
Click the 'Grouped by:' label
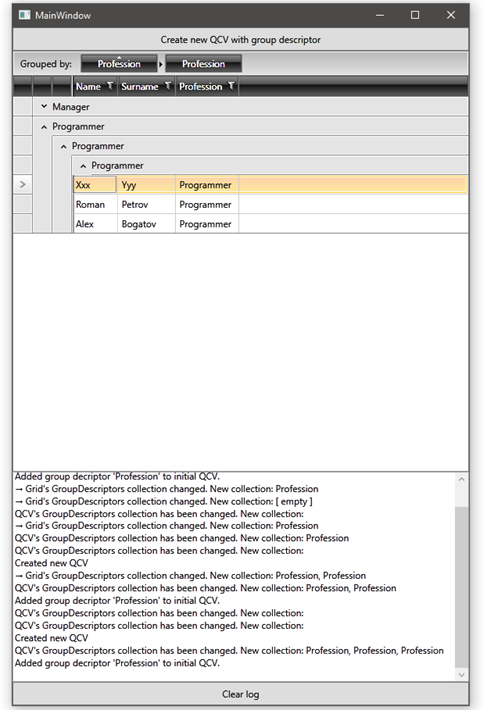(46, 64)
